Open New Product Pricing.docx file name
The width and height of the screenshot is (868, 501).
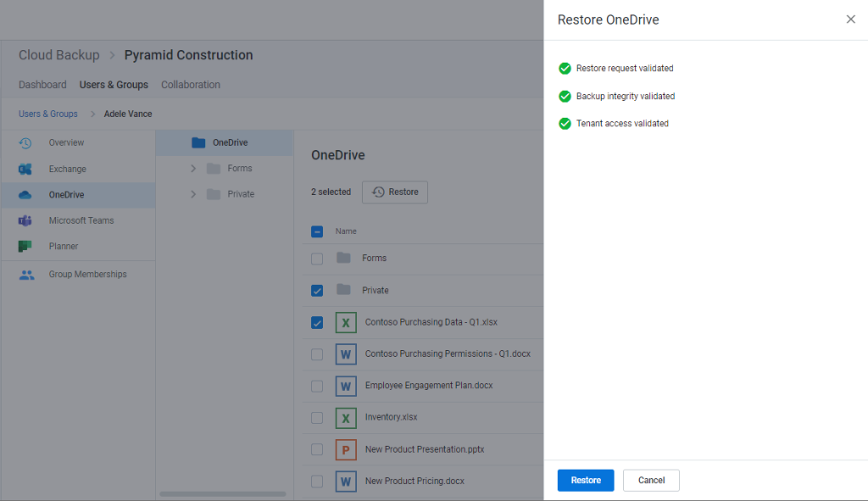415,481
